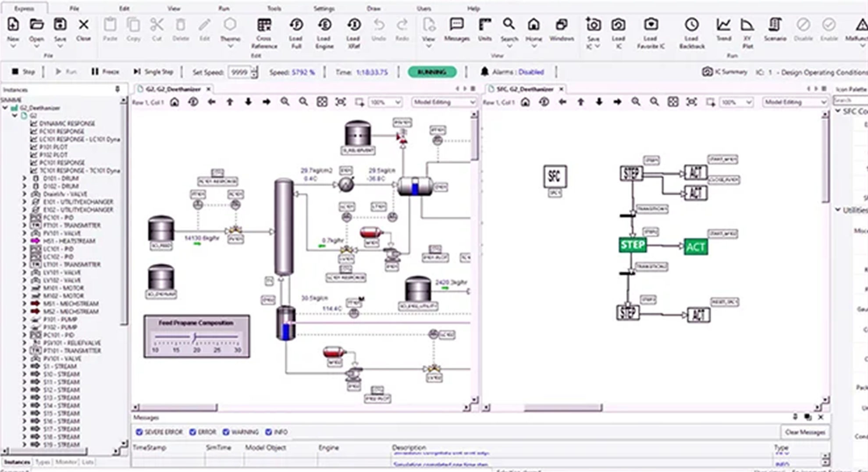Viewport: 868px width, 472px height.
Task: Click the Load Full icon
Action: tap(296, 25)
